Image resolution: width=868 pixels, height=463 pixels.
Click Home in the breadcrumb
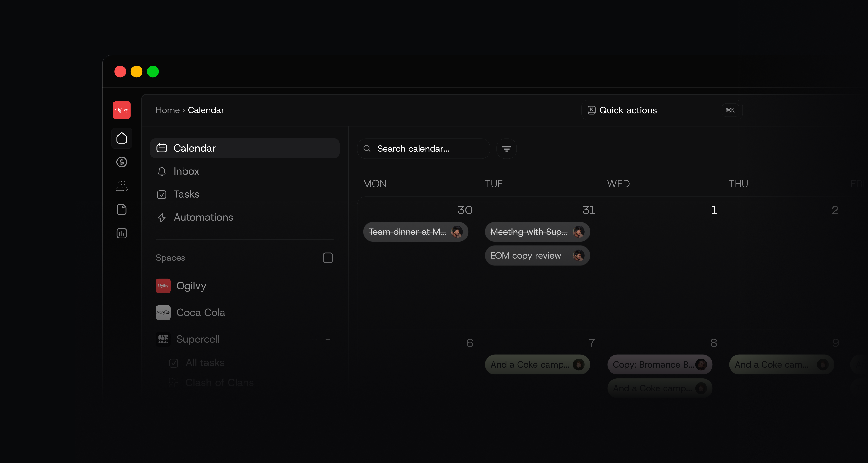click(168, 110)
